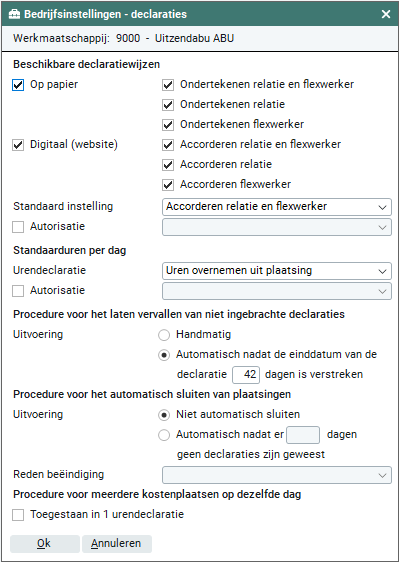The width and height of the screenshot is (399, 562).
Task: Click the briefcase icon in title bar
Action: click(14, 14)
